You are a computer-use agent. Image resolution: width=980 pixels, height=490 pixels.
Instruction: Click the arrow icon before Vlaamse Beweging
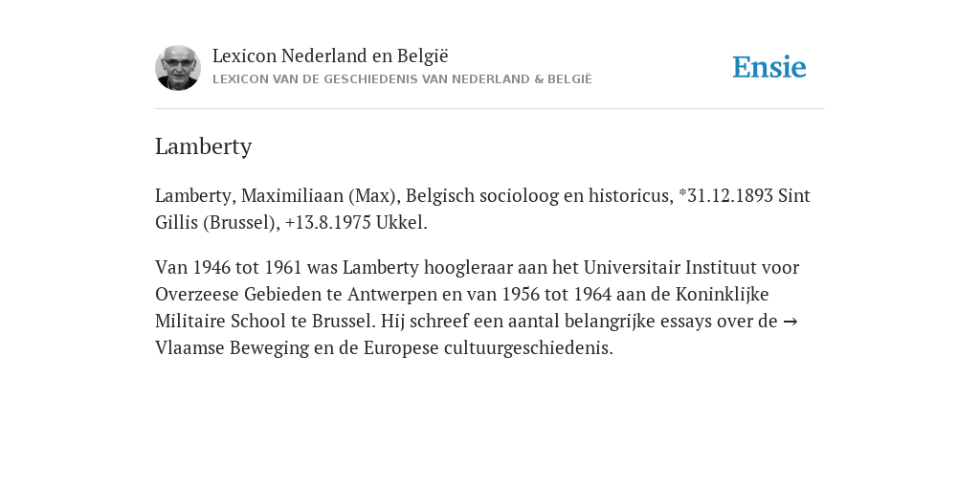[790, 322]
